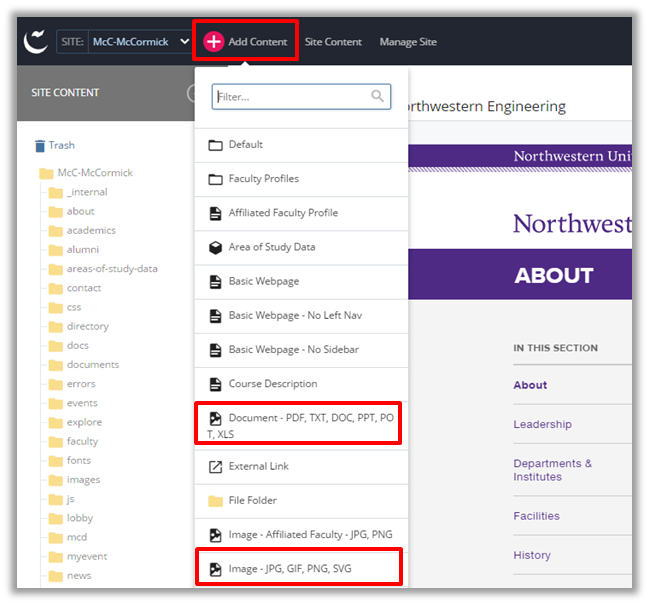Select Image - JPG, GIF, PNG, SVG

(x=299, y=567)
